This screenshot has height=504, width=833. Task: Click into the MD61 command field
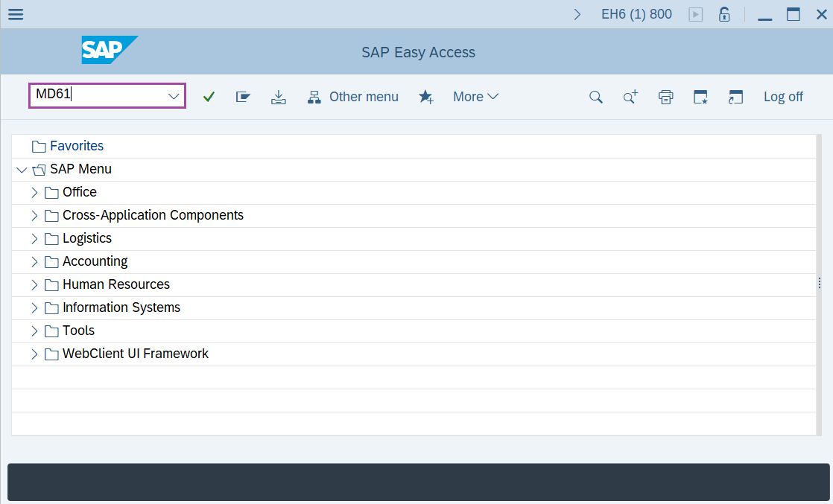97,96
